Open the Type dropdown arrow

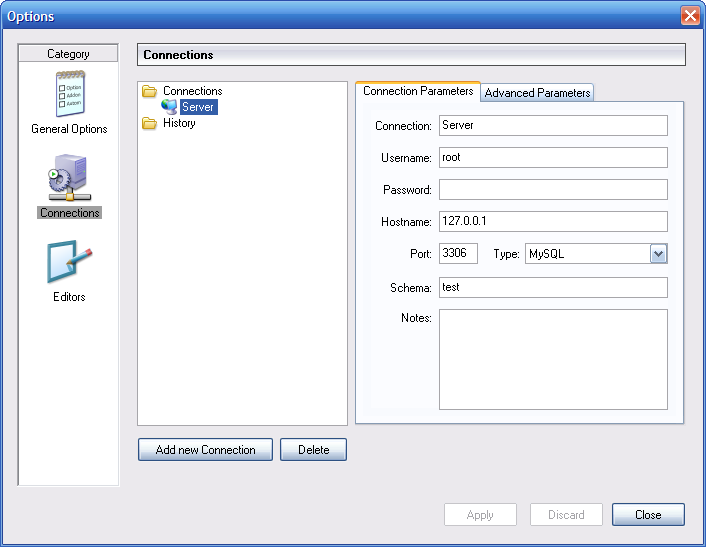658,254
